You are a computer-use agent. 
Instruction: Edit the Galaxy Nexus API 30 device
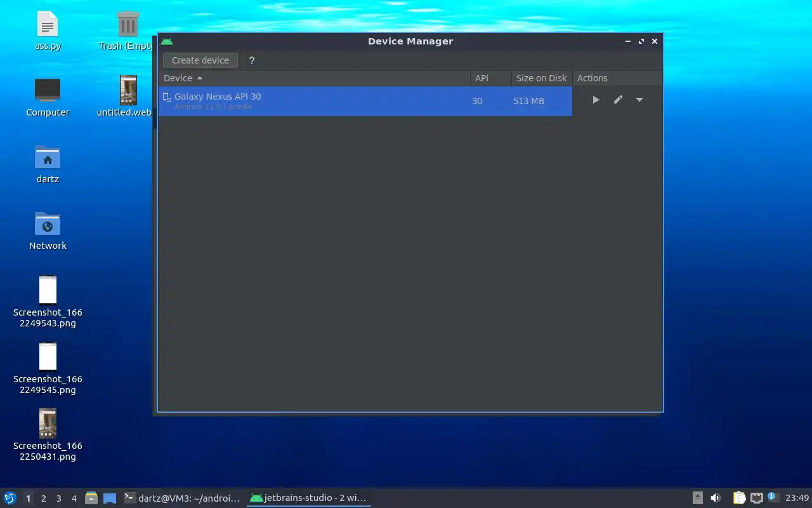click(x=618, y=100)
